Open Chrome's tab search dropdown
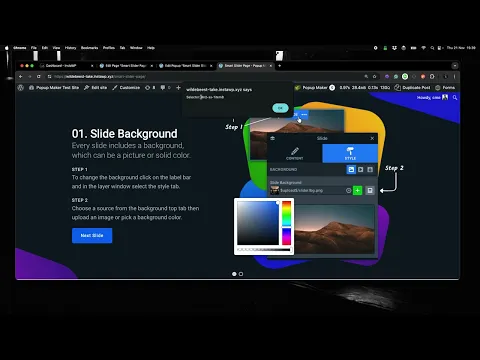Screen dimensions: 480x360 (455, 66)
